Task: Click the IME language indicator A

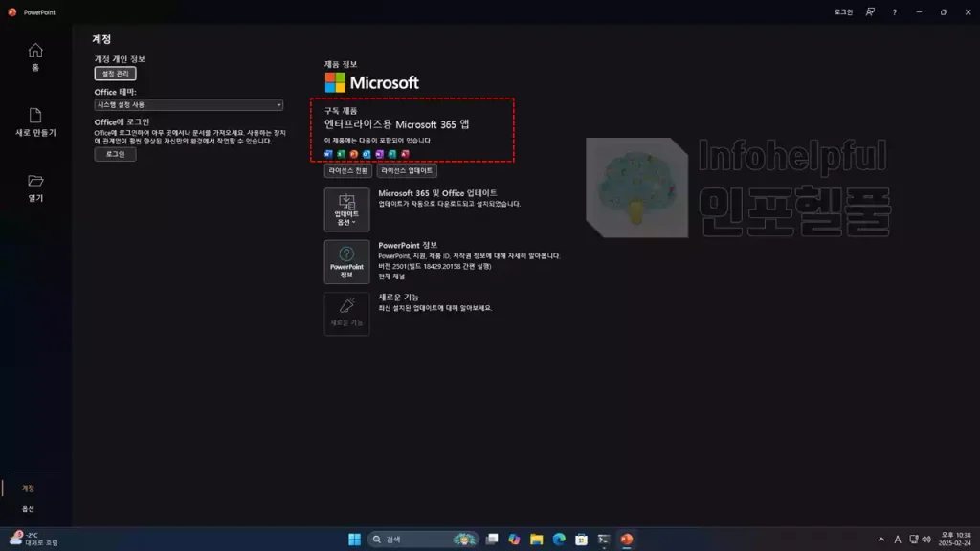Action: [x=898, y=540]
